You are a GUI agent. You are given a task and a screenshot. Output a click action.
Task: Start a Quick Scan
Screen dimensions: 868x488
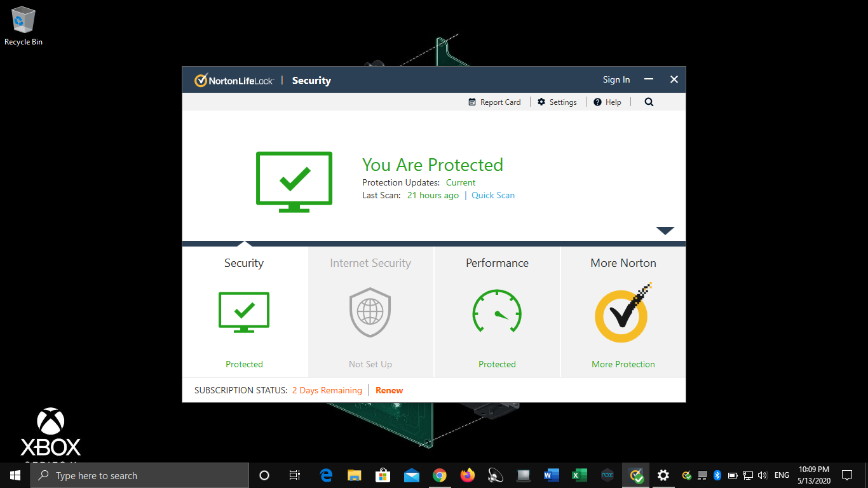493,195
